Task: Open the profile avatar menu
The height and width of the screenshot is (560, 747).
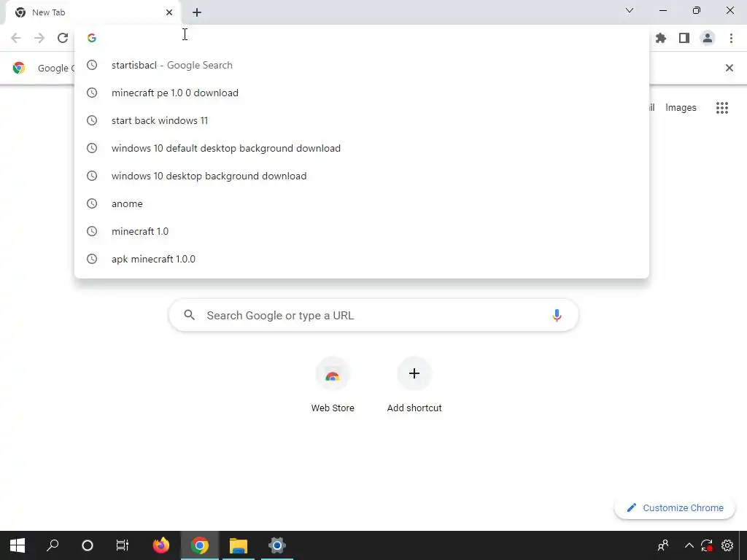Action: tap(708, 38)
